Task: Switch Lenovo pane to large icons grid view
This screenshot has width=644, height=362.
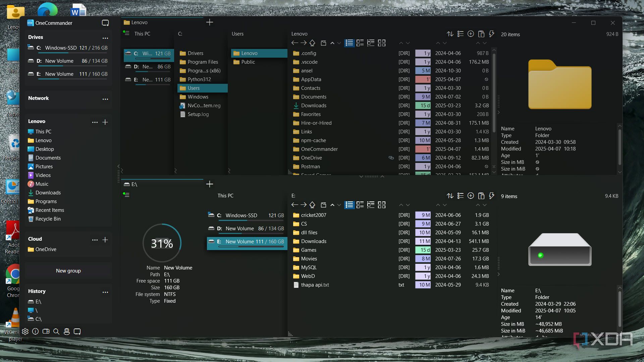Action: point(381,43)
